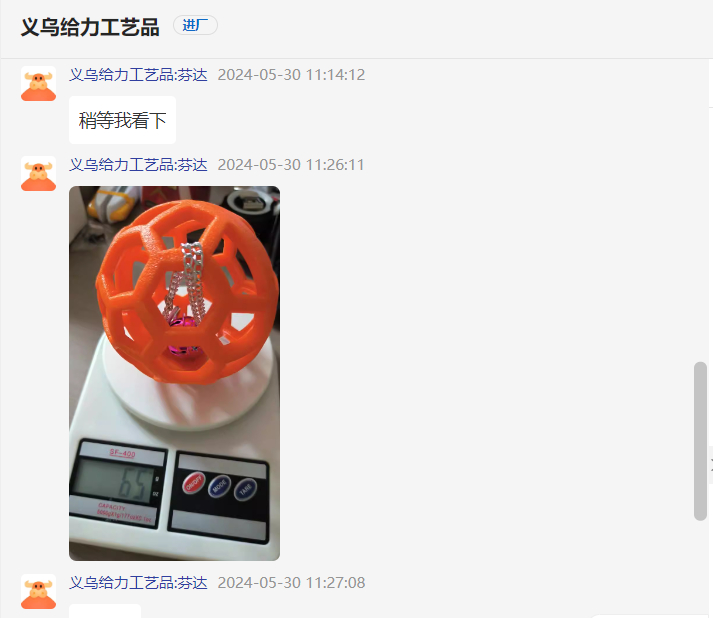Screen dimensions: 713x618
Task: Open the 义乌给力工艺品 chat title
Action: click(x=90, y=27)
